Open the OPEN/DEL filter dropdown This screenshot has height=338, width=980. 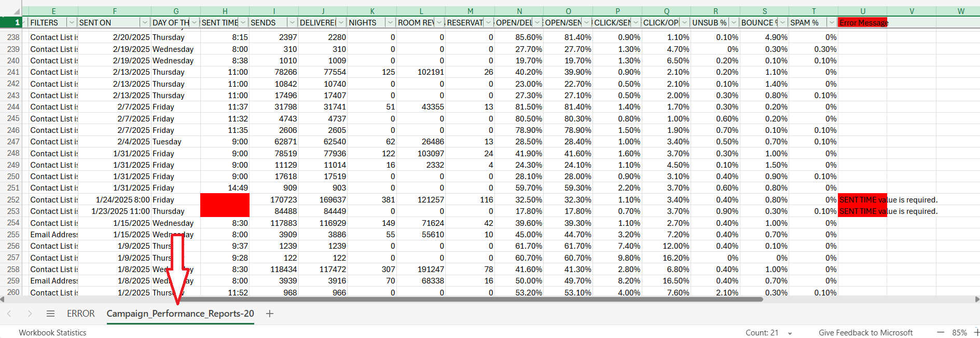tap(537, 22)
